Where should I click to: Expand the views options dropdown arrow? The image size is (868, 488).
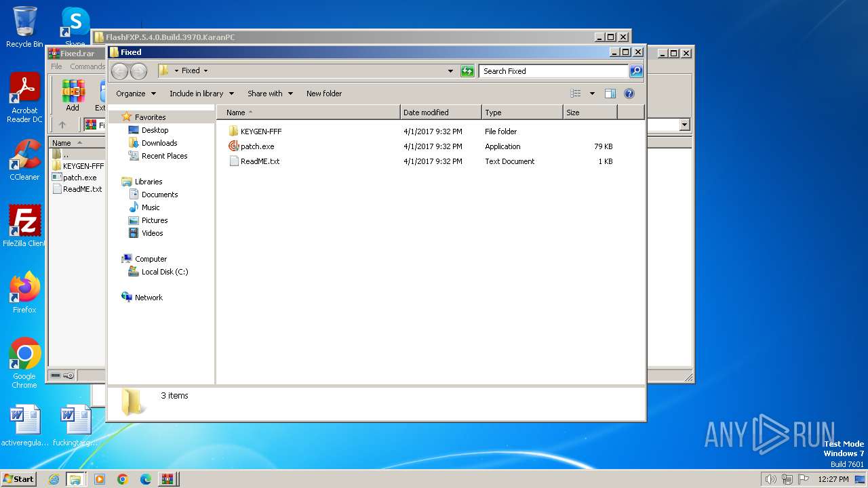pos(592,94)
